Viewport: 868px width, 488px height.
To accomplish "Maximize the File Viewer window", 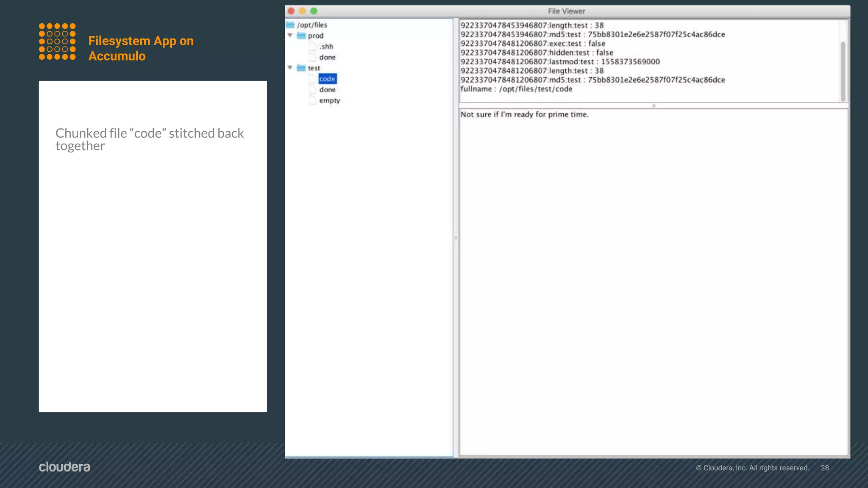I will pos(314,11).
